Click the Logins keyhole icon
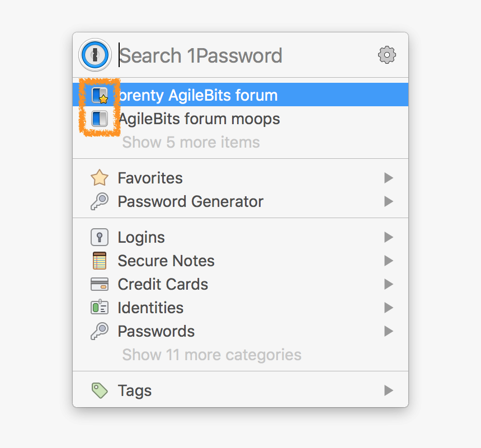Image resolution: width=481 pixels, height=448 pixels. point(99,237)
